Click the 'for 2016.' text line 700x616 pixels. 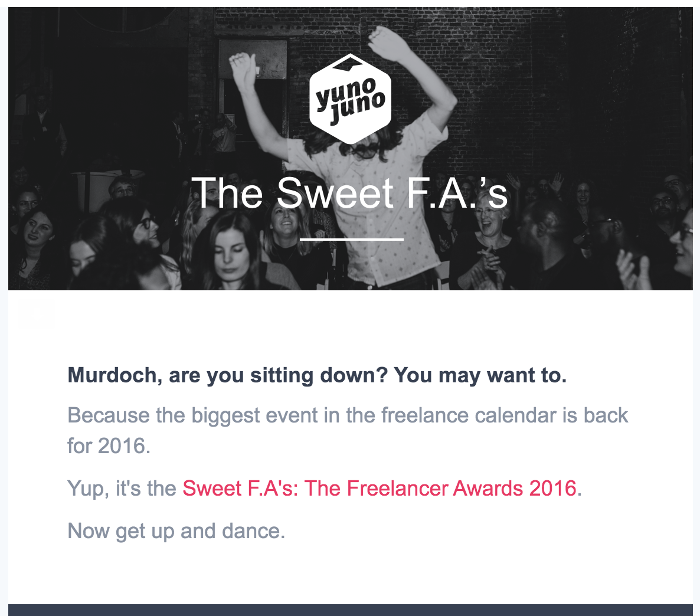[x=109, y=446]
